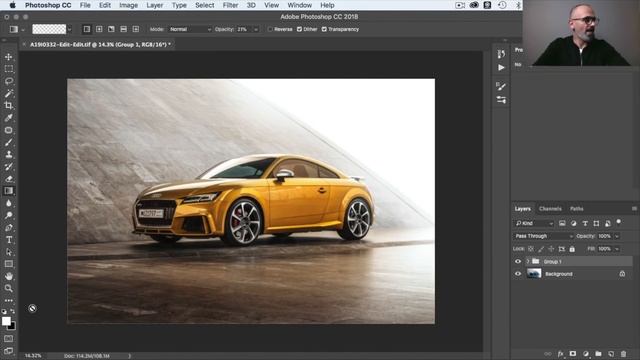Select the Horizontal Type tool
This screenshot has height=360, width=640.
tap(9, 240)
